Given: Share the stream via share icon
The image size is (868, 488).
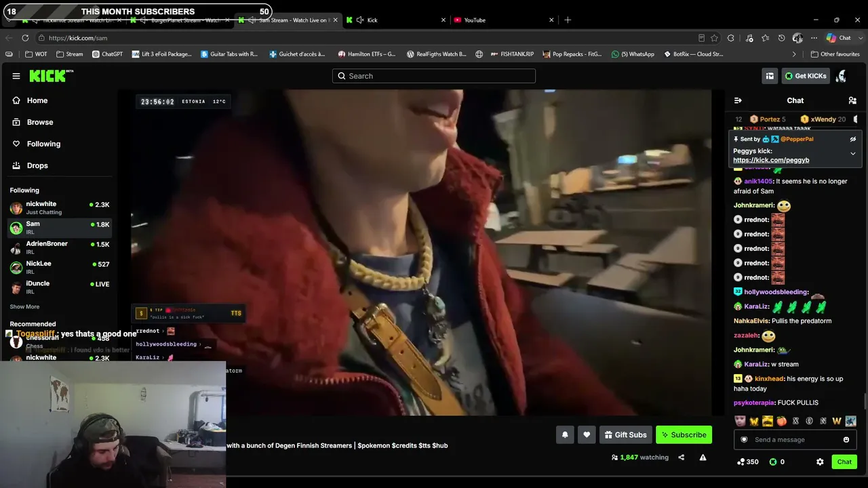Looking at the screenshot, I should coord(682,457).
